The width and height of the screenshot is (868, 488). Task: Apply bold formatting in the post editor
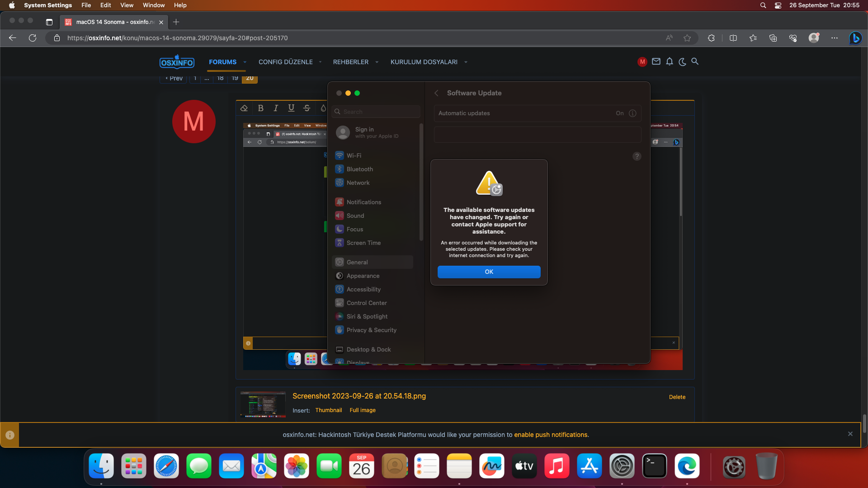[x=261, y=108]
